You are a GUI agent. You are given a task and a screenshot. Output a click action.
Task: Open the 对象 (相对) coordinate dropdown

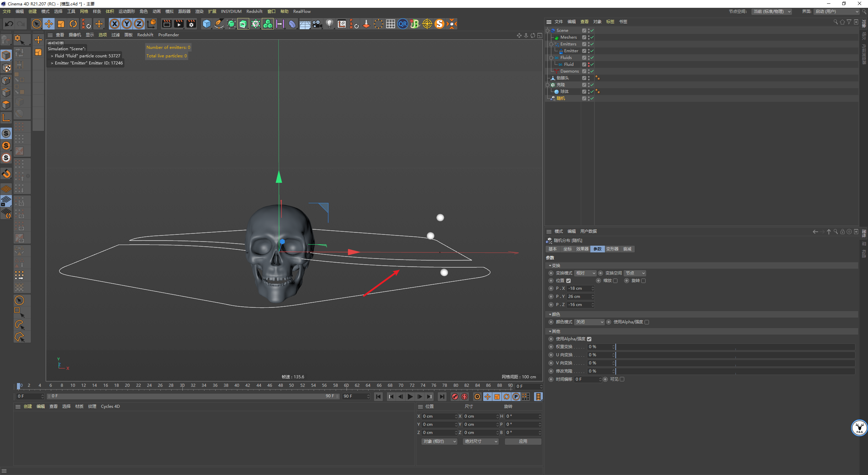click(x=439, y=441)
